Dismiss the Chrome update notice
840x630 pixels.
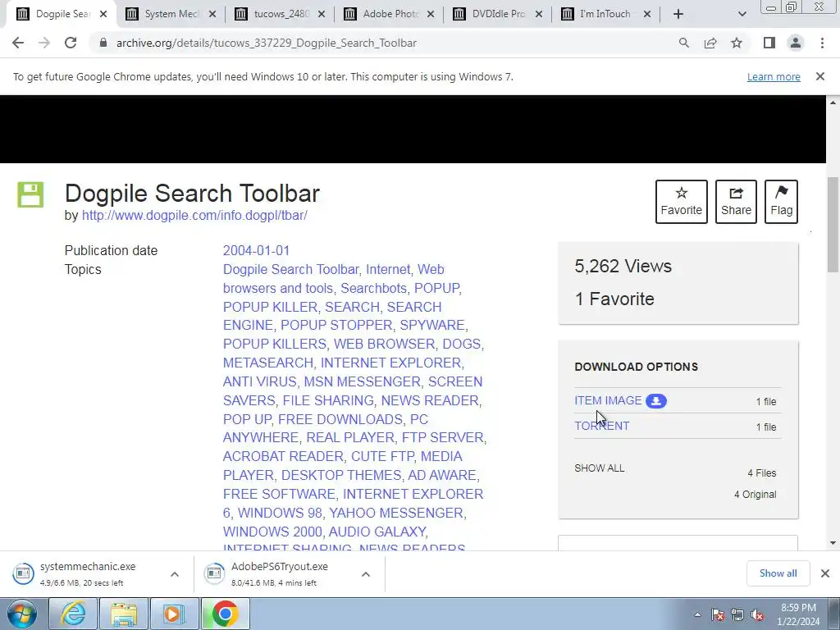[819, 76]
